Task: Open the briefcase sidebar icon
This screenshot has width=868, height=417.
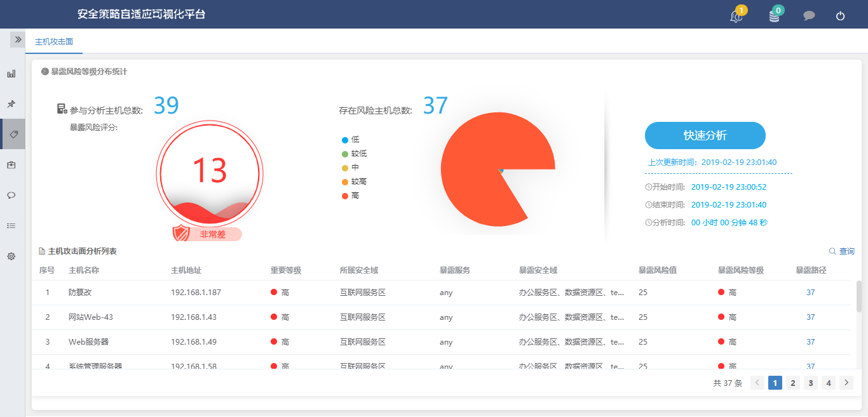Action: point(11,164)
